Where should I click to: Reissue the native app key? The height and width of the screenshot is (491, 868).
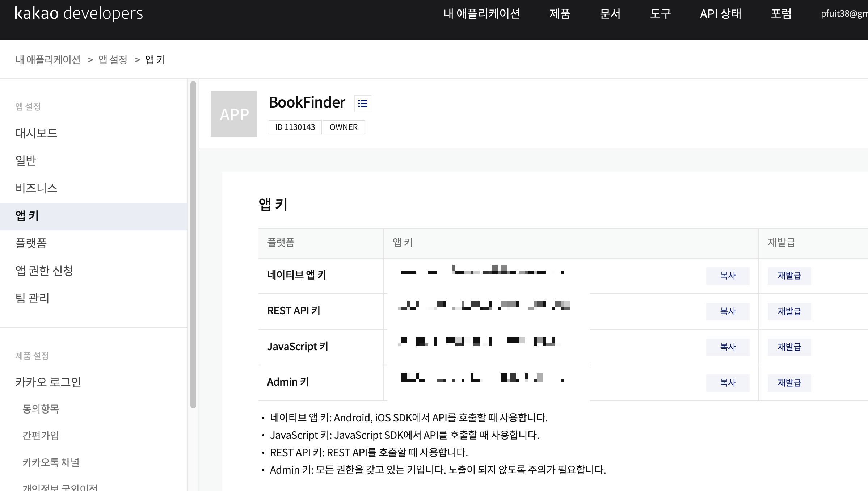pos(789,276)
